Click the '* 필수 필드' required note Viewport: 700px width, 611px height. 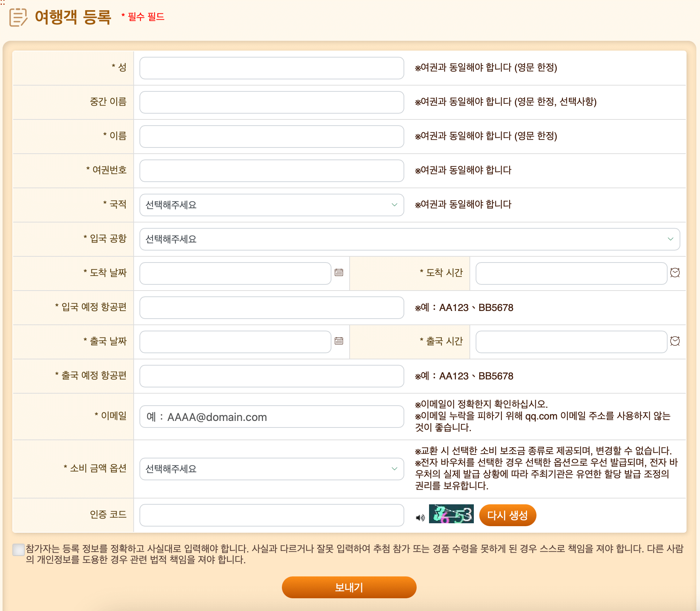(143, 17)
